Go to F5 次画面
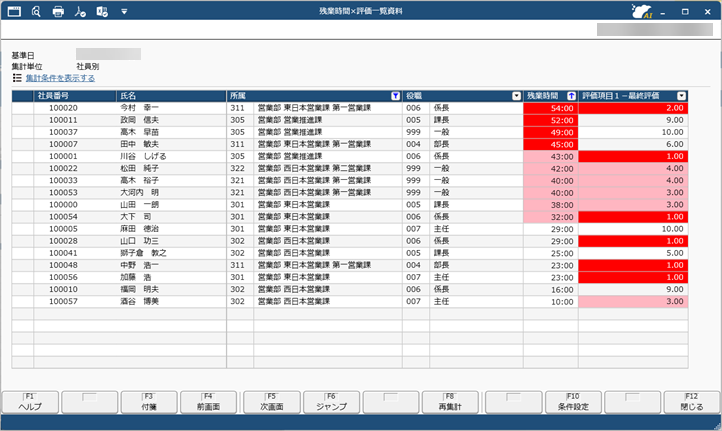The width and height of the screenshot is (722, 431). [272, 402]
